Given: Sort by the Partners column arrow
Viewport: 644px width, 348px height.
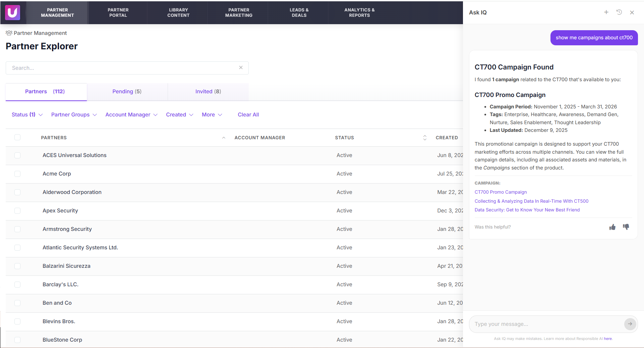Looking at the screenshot, I should 224,138.
